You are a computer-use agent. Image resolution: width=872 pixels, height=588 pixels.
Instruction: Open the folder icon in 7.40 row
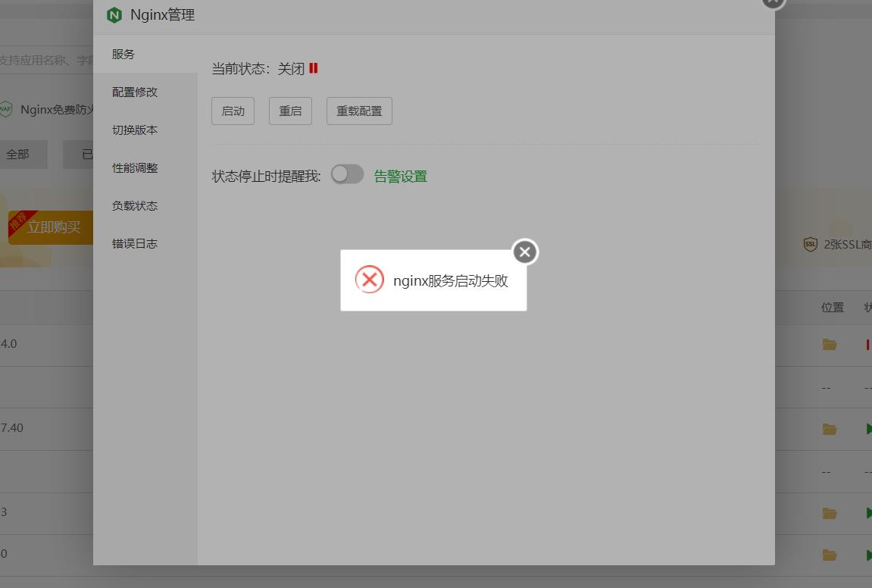point(829,429)
